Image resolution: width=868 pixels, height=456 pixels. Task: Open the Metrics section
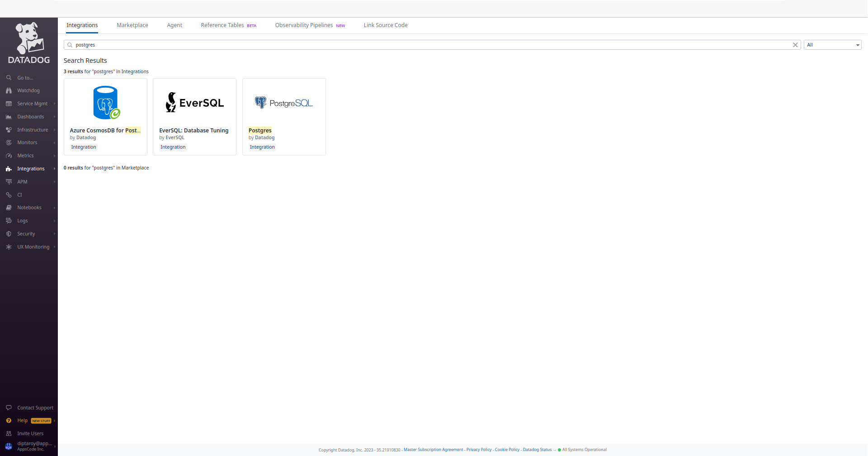coord(9,155)
